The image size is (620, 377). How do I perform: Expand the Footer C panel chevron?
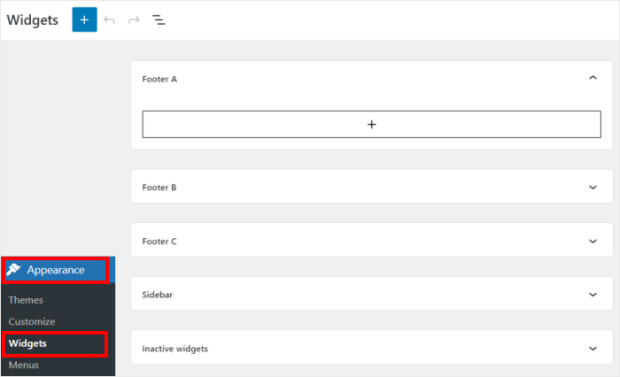click(593, 241)
